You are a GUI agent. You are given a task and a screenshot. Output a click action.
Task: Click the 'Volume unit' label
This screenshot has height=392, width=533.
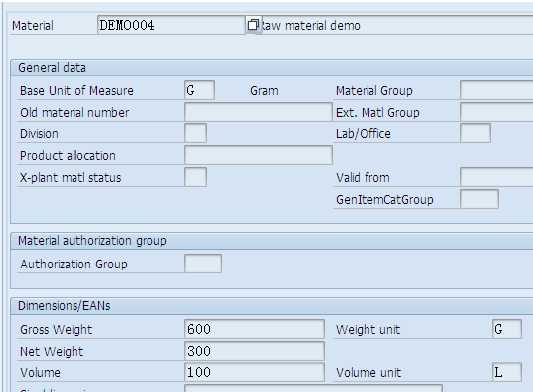pyautogui.click(x=368, y=373)
